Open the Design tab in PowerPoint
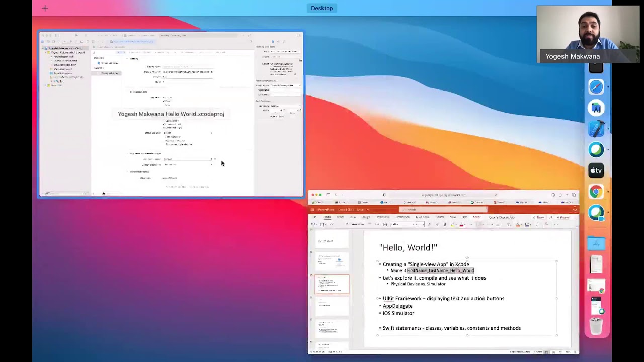This screenshot has height=362, width=644. (366, 217)
